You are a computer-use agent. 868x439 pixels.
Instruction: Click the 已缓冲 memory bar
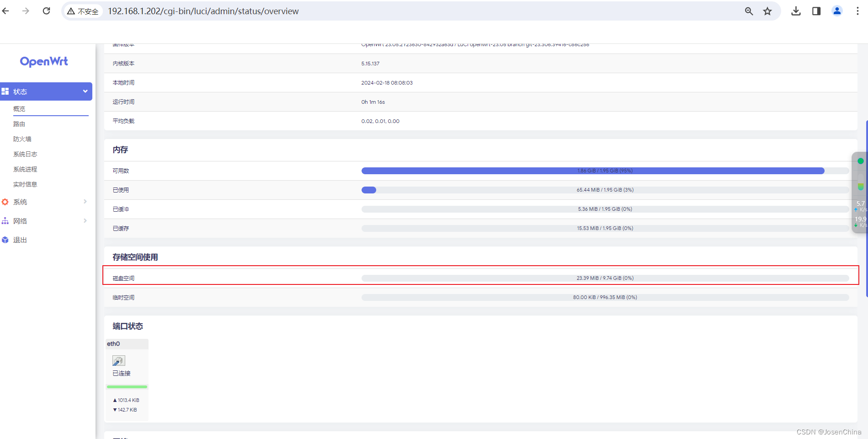(x=605, y=209)
